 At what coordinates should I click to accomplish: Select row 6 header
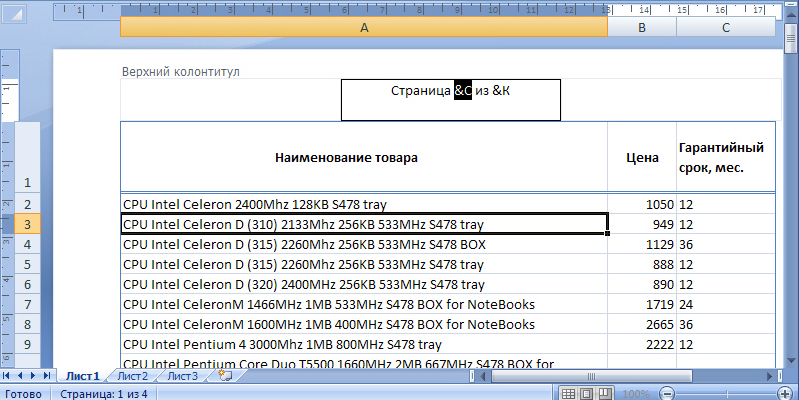[x=28, y=284]
